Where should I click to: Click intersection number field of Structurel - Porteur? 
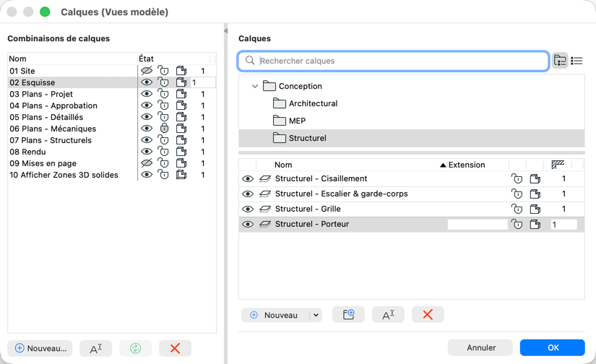(563, 224)
